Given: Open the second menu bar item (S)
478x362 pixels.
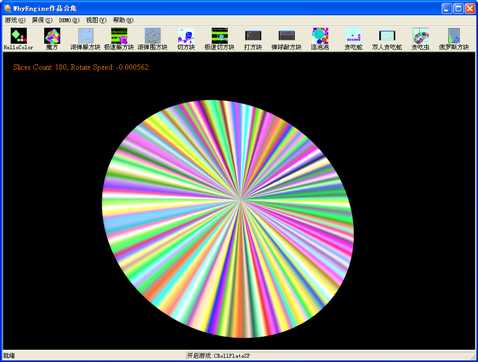Looking at the screenshot, I should tap(42, 20).
